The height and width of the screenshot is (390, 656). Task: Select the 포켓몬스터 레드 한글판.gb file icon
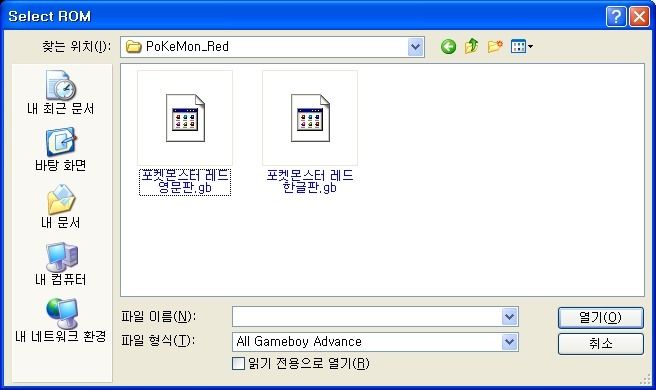click(310, 118)
